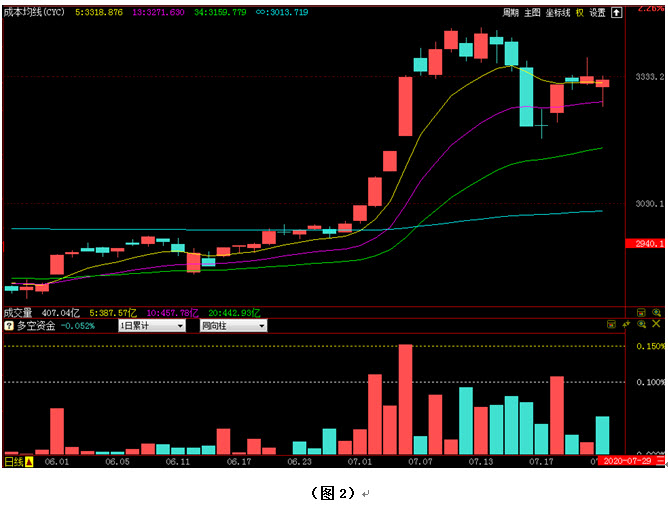Click the 成交量 volume label

coord(18,313)
